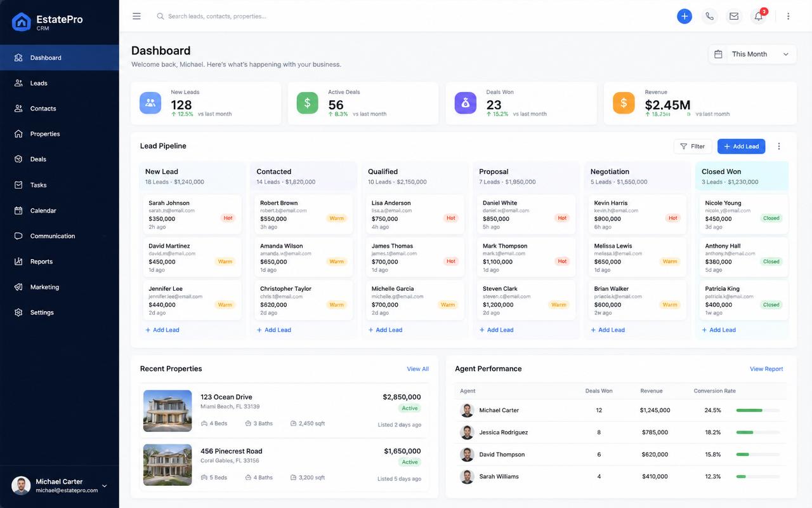The width and height of the screenshot is (812, 508).
Task: Click the Active badge for 123 Ocean Drive
Action: pyautogui.click(x=410, y=408)
